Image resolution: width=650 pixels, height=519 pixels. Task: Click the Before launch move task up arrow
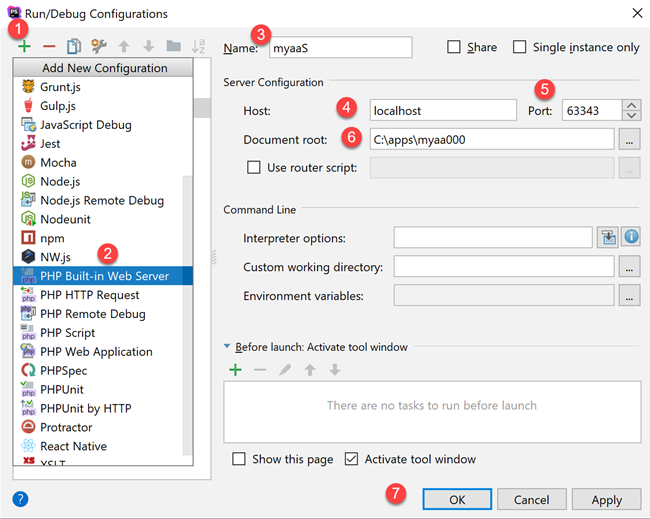310,369
